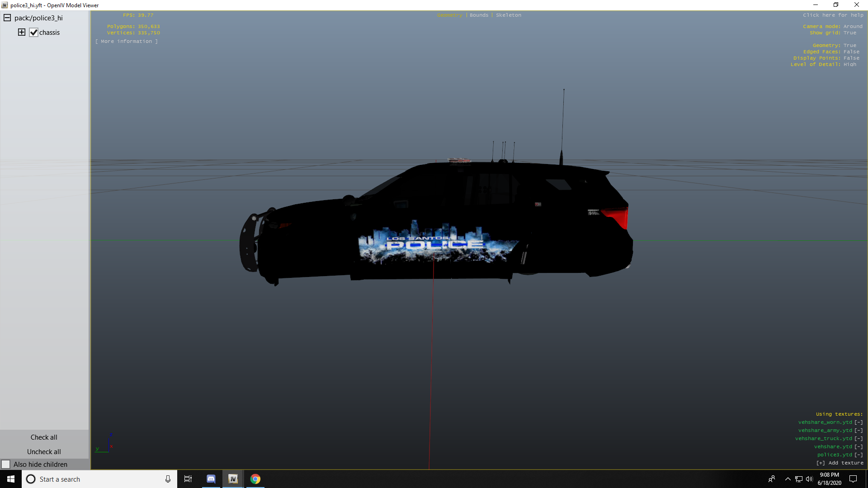Click the More information link
Screen dimensions: 868x488
[x=127, y=41]
